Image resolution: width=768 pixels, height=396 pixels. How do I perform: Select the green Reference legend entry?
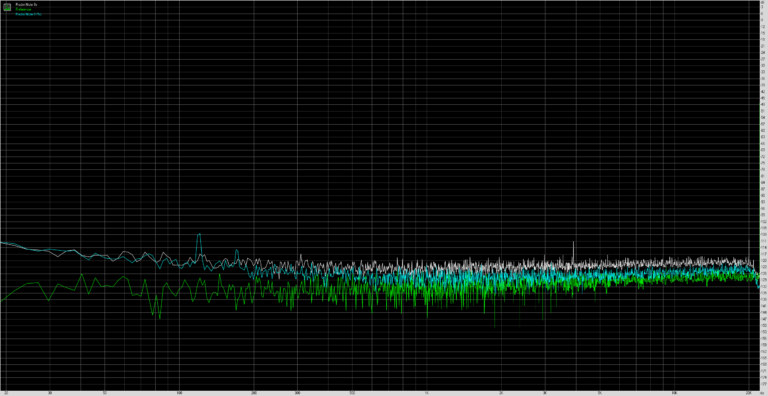click(23, 9)
